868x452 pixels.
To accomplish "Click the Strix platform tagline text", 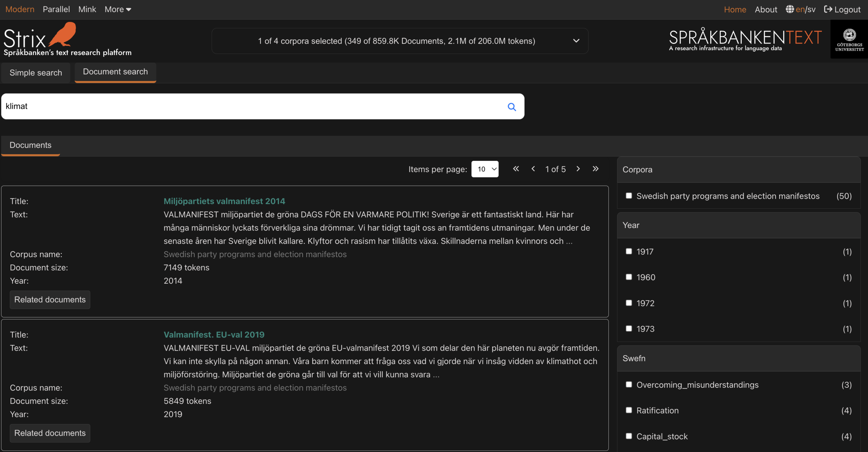I will 67,53.
